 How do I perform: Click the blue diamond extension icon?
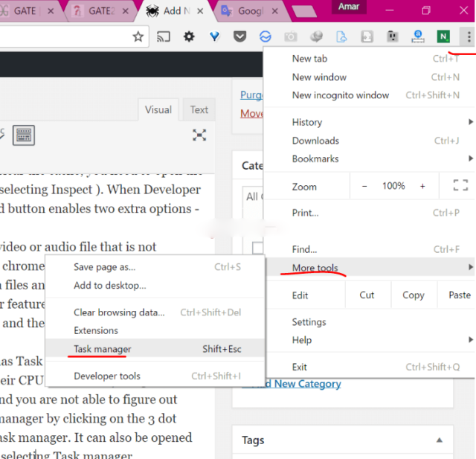tap(215, 36)
